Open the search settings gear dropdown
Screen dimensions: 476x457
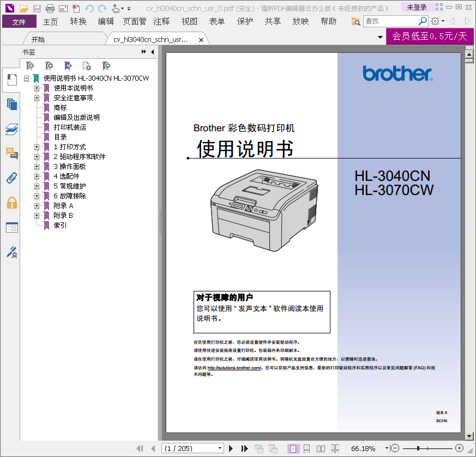(x=438, y=21)
